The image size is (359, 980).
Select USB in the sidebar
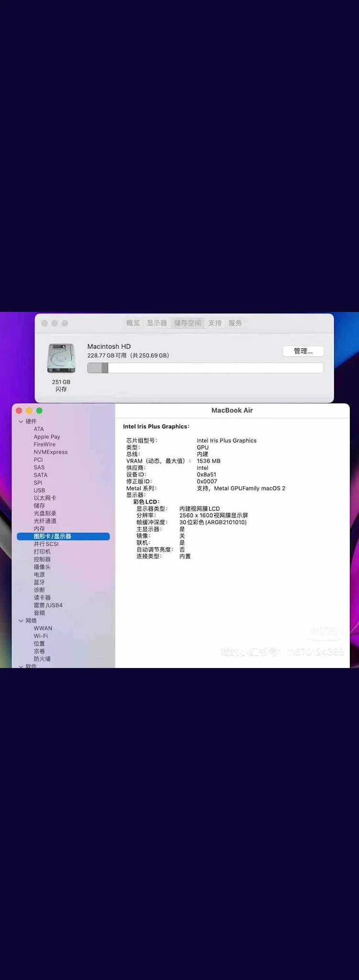[x=39, y=490]
